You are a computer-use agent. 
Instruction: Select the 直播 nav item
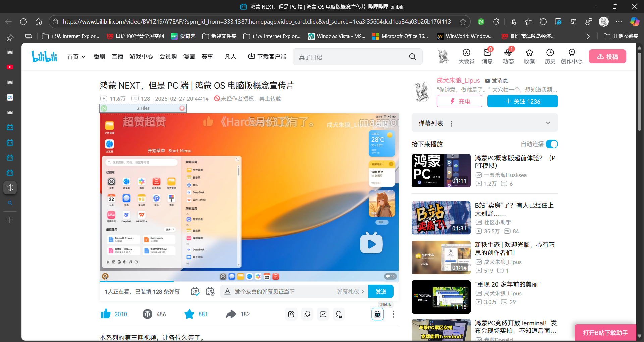117,56
